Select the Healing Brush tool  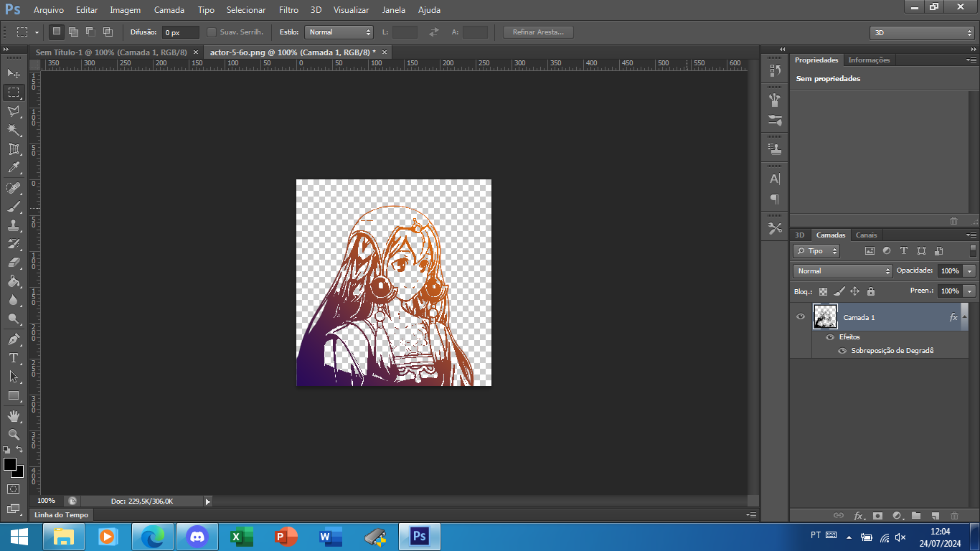[x=14, y=187]
